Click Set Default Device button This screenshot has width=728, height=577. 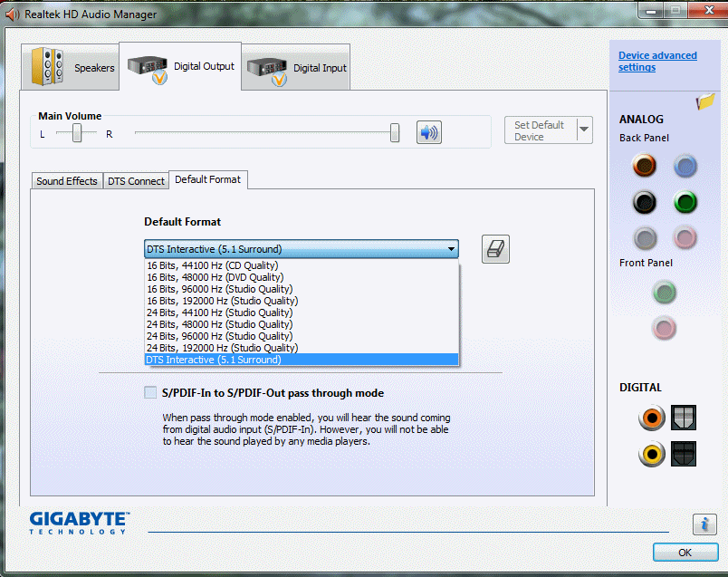click(541, 130)
